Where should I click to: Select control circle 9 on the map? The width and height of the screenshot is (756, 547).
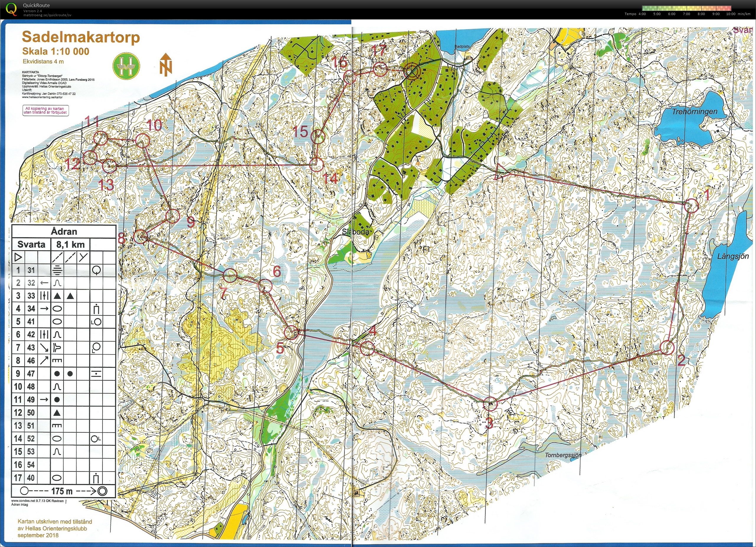coord(172,216)
